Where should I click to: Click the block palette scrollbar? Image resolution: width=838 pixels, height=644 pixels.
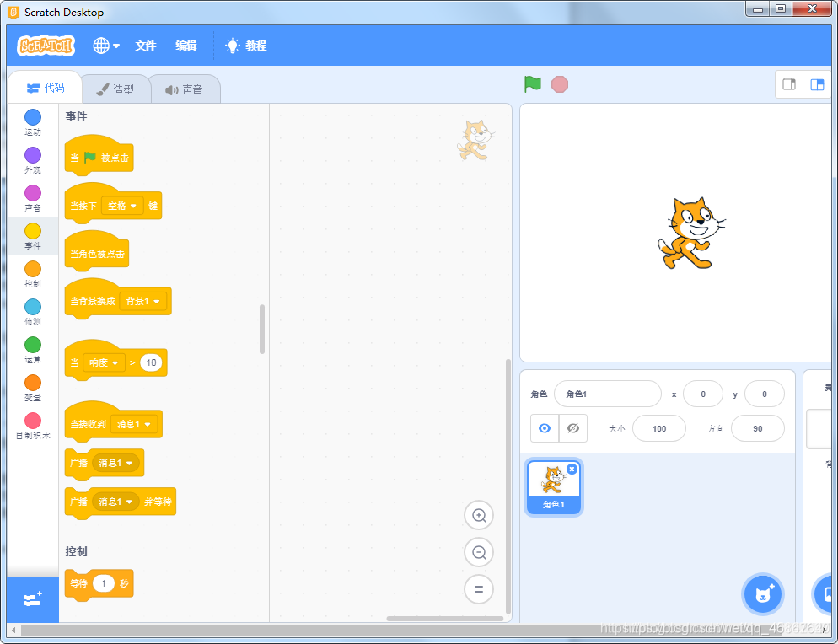[262, 330]
